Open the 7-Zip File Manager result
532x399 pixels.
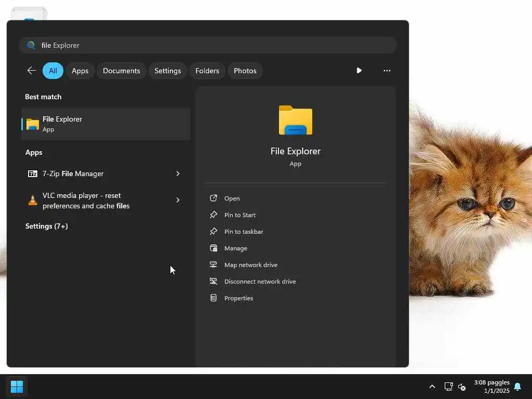pyautogui.click(x=106, y=174)
